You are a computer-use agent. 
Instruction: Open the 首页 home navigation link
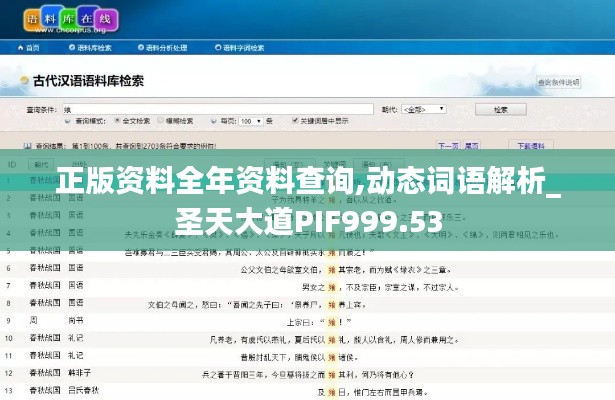(x=33, y=47)
